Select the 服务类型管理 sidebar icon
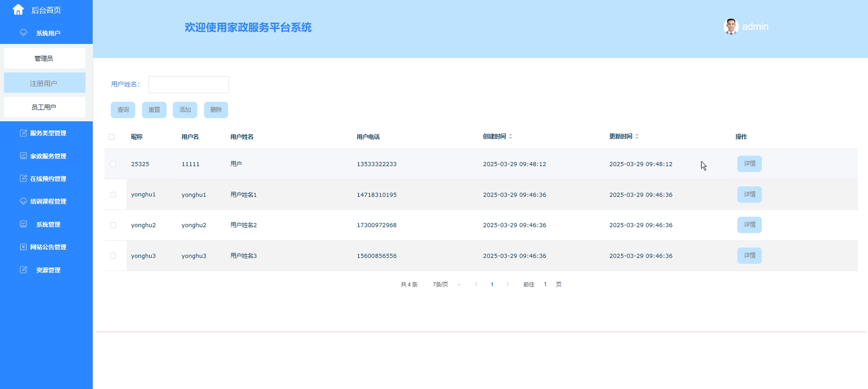 pyautogui.click(x=23, y=133)
